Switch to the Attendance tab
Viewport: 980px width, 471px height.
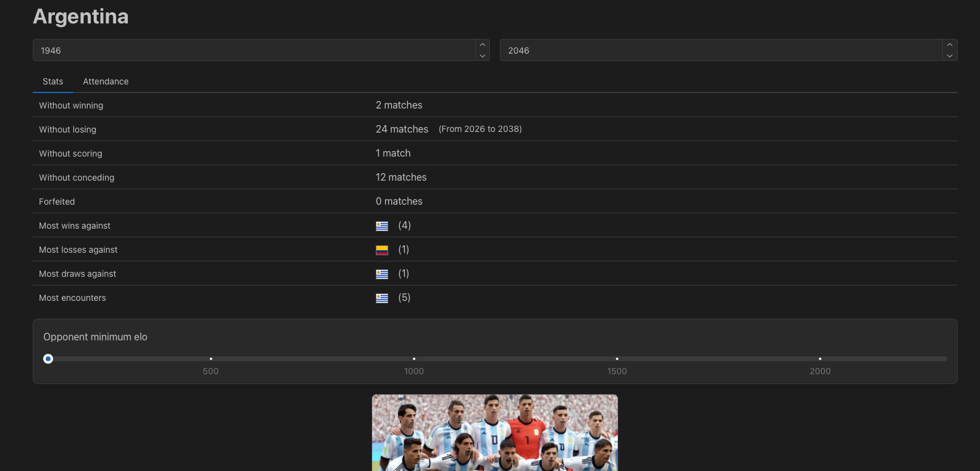[106, 81]
